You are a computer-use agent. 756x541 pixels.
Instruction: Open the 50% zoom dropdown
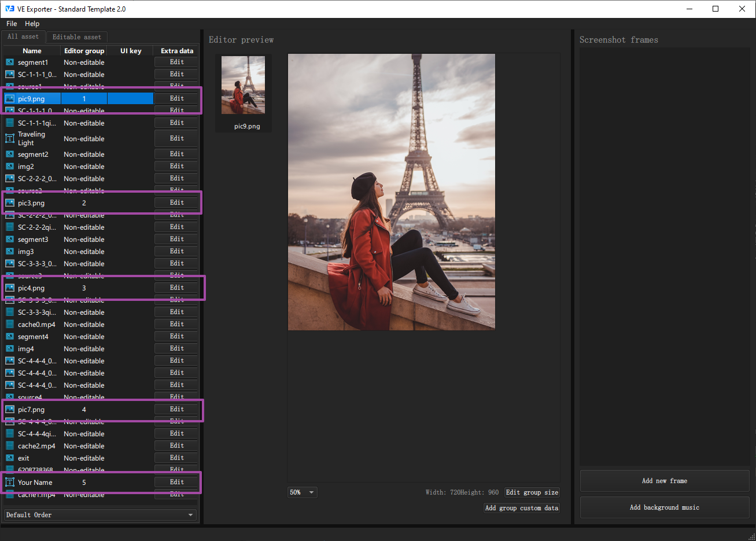[303, 492]
